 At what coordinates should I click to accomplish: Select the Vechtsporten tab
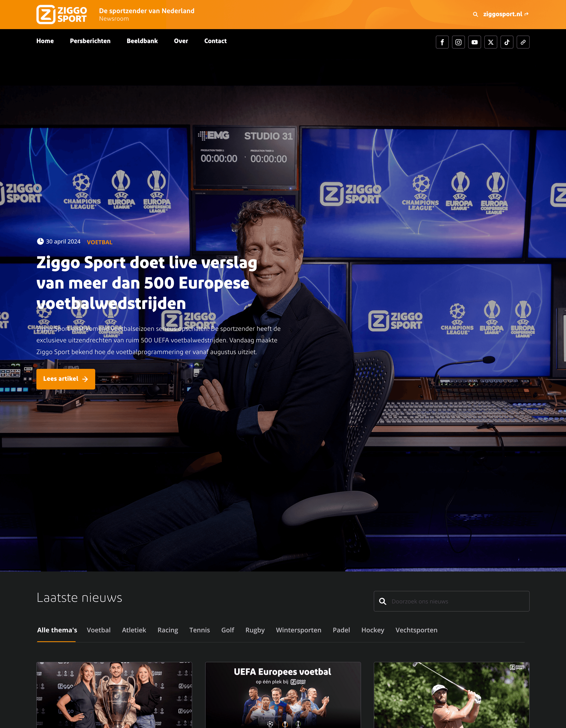pyautogui.click(x=416, y=630)
